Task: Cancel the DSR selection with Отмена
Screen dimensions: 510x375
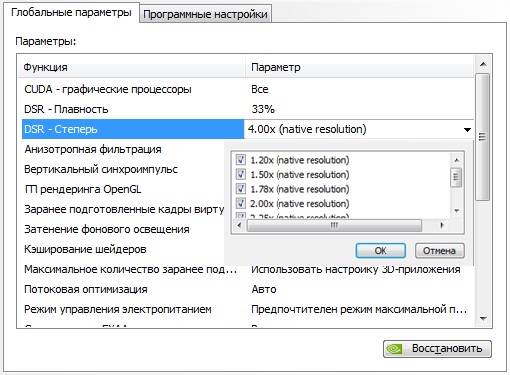Action: pyautogui.click(x=440, y=250)
